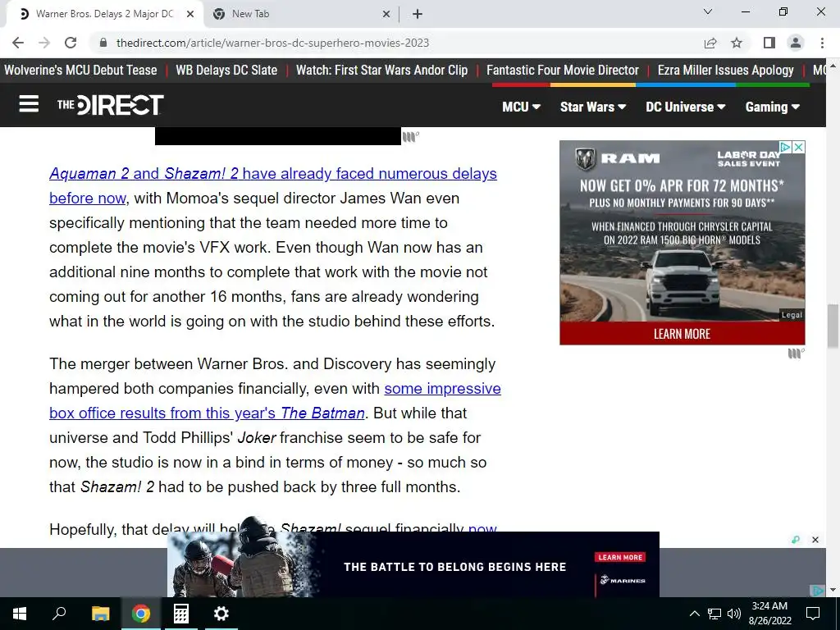Open Fantastic Four Movie Director headline
The width and height of the screenshot is (840, 630).
(563, 71)
